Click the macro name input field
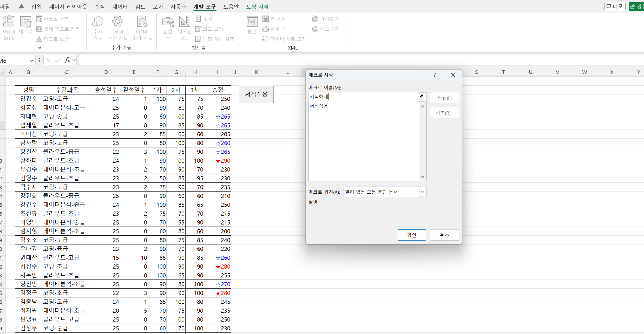 pyautogui.click(x=363, y=97)
